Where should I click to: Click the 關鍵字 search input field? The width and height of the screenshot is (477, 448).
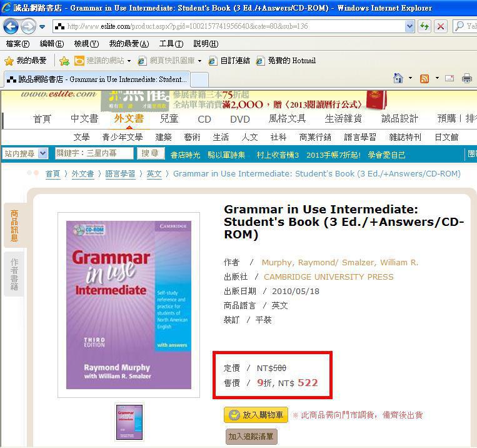(x=94, y=153)
